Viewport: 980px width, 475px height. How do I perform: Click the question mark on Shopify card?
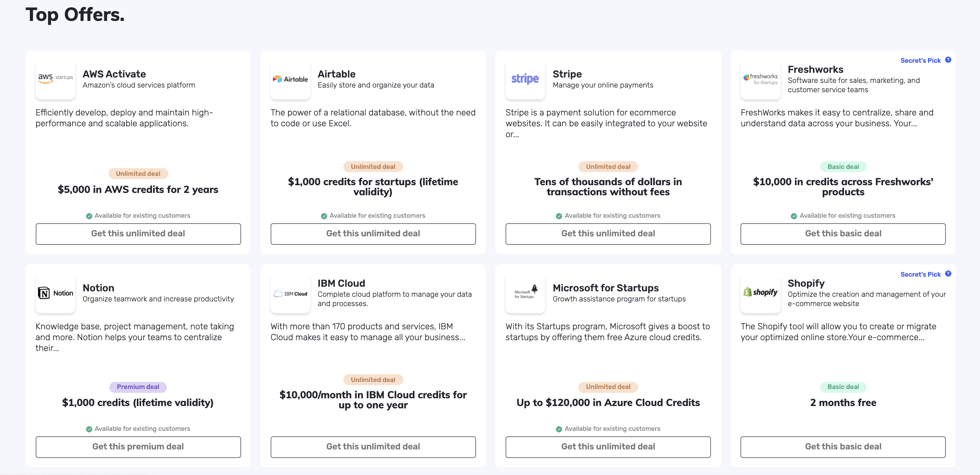(x=948, y=274)
